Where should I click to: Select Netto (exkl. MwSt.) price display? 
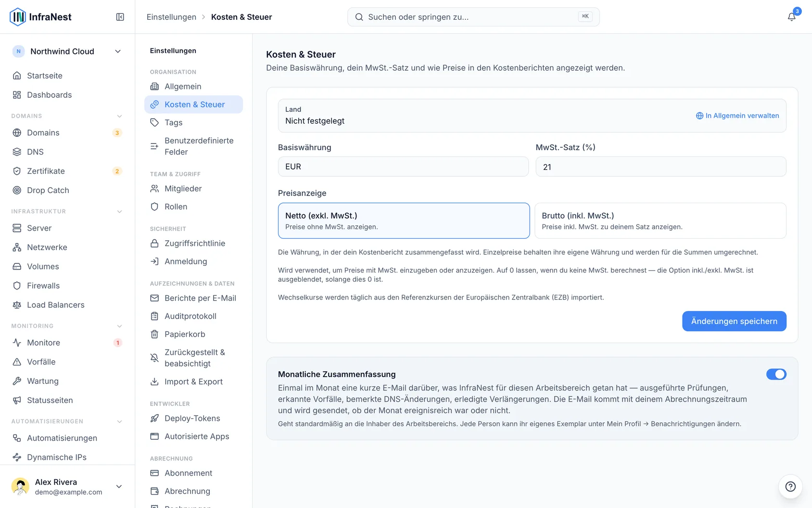tap(404, 221)
